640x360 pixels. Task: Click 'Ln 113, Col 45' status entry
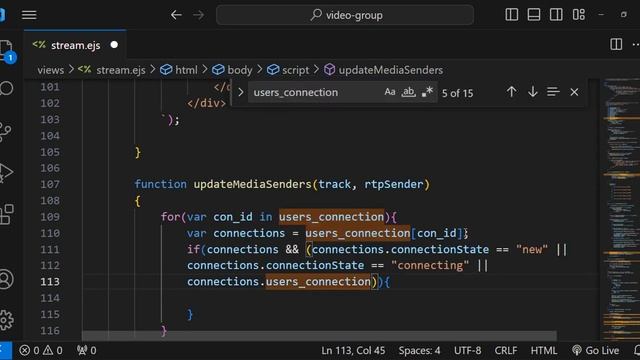[353, 351]
